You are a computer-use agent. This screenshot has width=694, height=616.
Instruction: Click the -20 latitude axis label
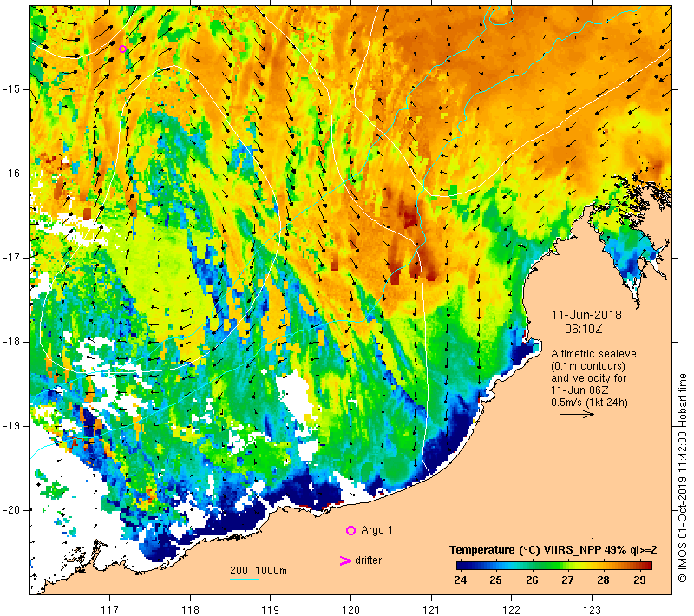point(11,510)
